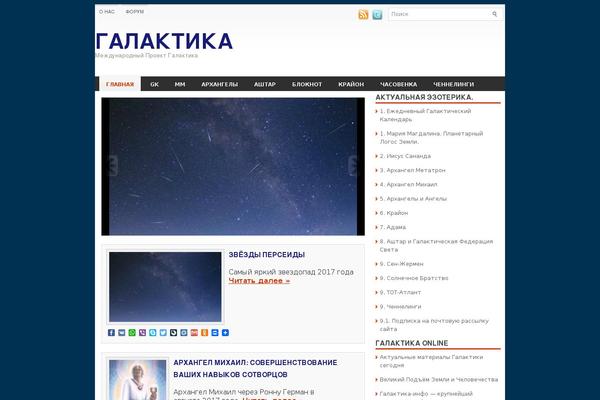Open the Архангел Михаил post title
600x400 pixels.
tap(255, 368)
